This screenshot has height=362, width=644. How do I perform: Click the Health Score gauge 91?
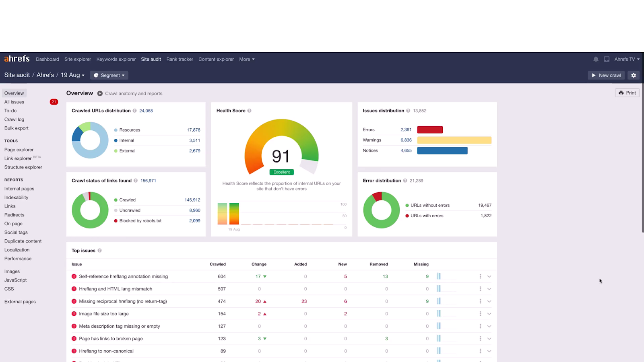click(x=281, y=148)
